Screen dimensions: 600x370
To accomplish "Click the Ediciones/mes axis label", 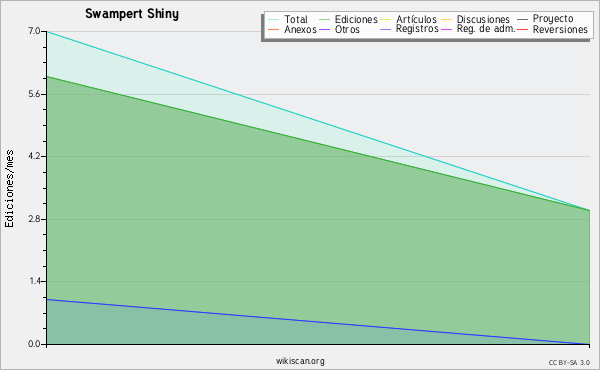I will click(x=9, y=189).
